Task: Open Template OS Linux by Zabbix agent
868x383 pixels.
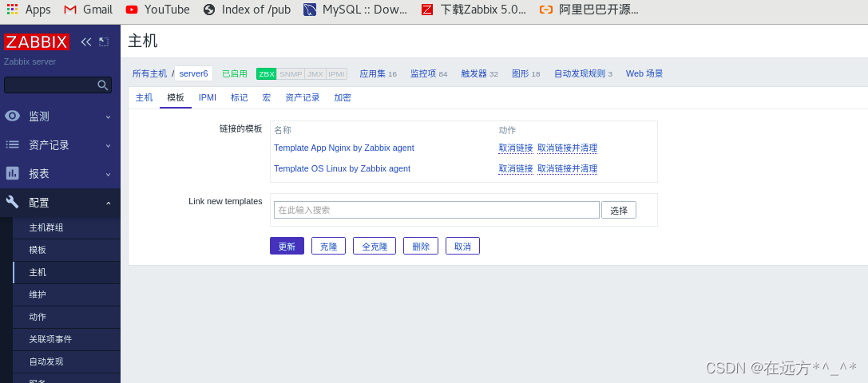Action: click(x=342, y=168)
